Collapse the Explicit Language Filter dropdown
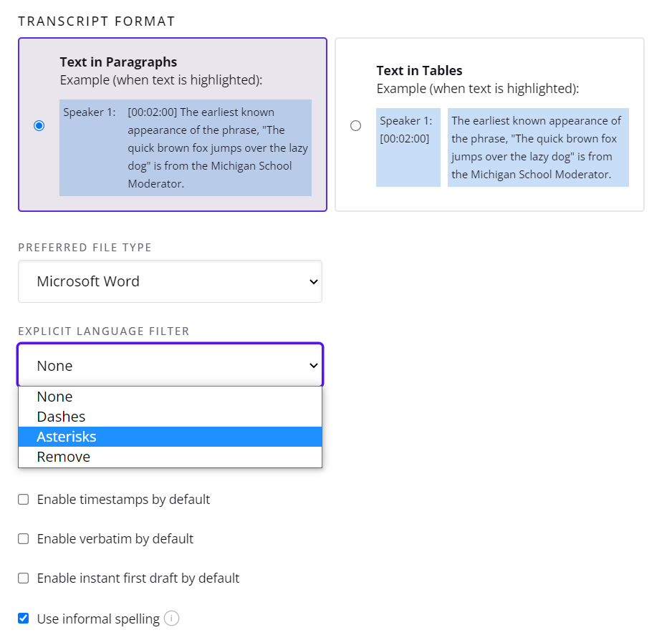 (170, 365)
